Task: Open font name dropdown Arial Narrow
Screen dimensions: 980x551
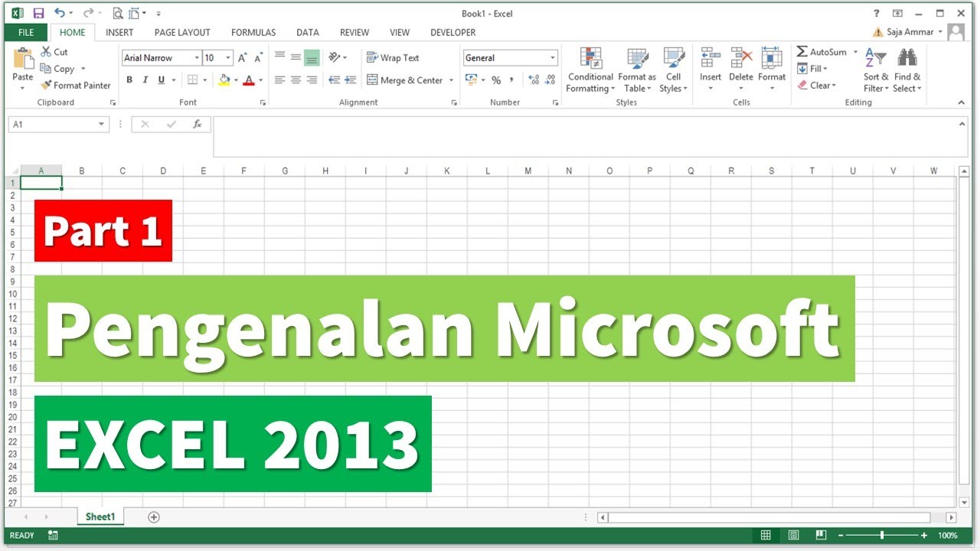Action: point(197,58)
